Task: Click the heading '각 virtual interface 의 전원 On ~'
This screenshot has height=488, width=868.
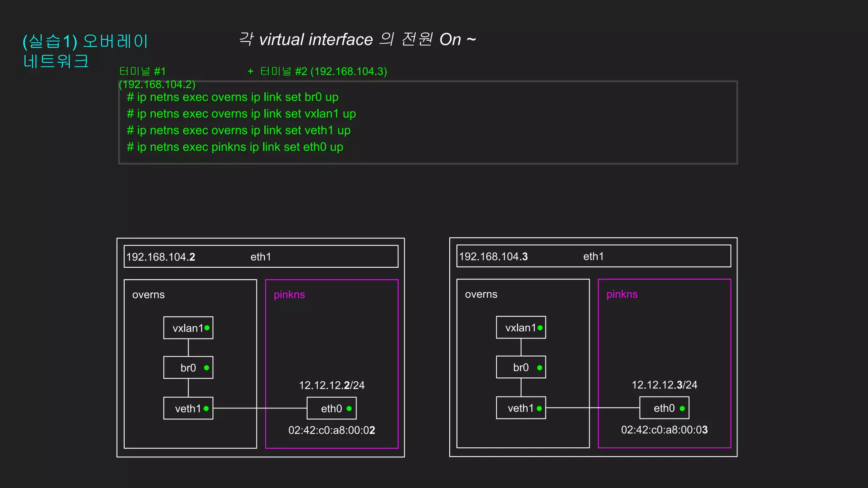Action: point(357,39)
